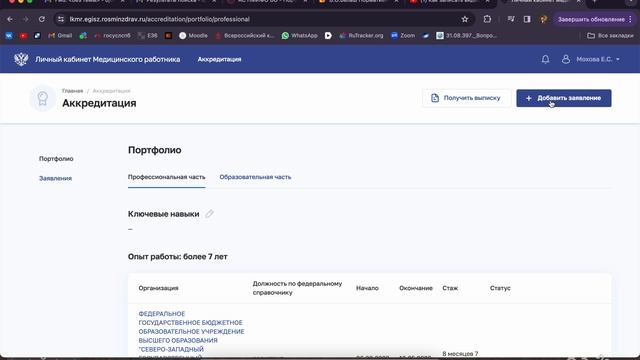Viewport: 640px width, 360px height.
Task: Open Аккредитация in the top navigation
Action: point(219,60)
